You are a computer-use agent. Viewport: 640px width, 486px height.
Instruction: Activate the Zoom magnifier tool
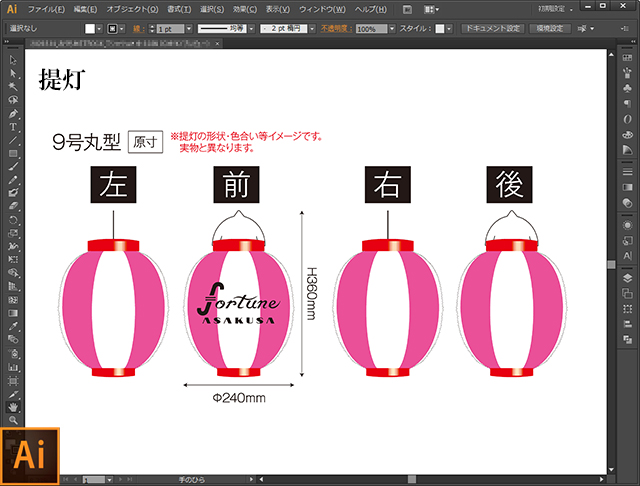pos(13,420)
